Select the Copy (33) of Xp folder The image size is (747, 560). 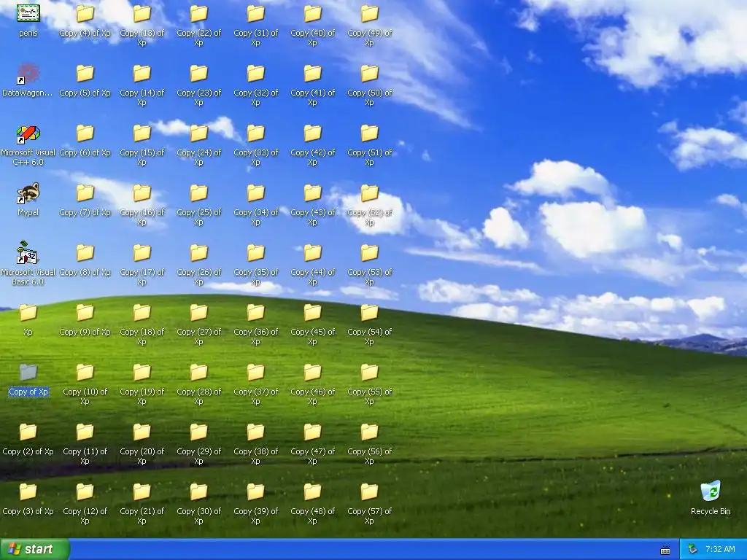pos(256,134)
